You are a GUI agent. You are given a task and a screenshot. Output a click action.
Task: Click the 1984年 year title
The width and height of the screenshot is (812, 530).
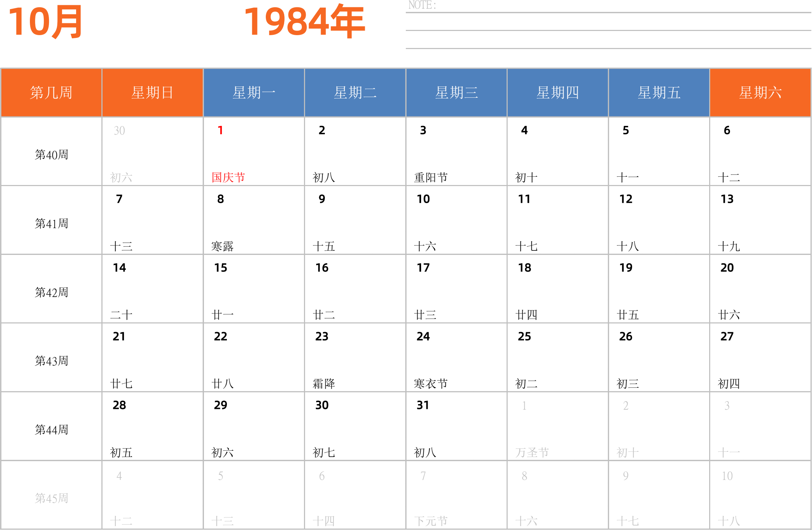305,21
